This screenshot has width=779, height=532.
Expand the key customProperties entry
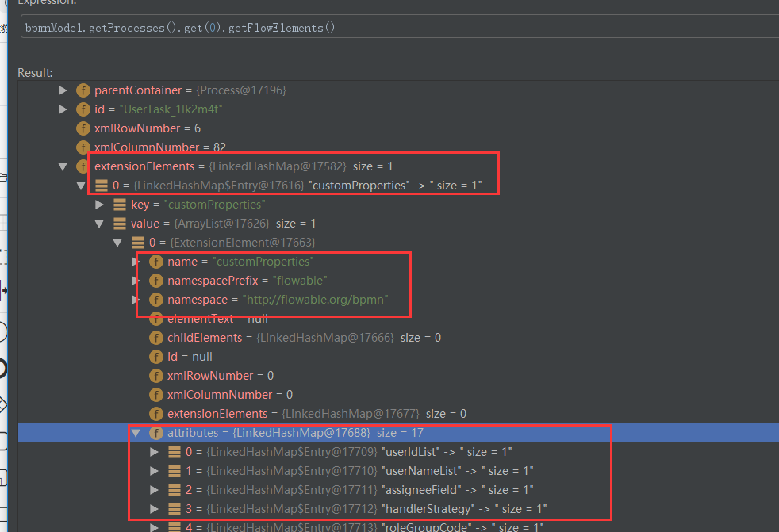(100, 204)
